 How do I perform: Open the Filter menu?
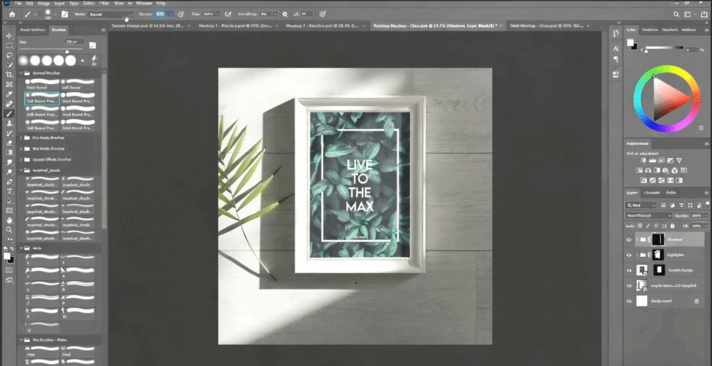pyautogui.click(x=104, y=3)
